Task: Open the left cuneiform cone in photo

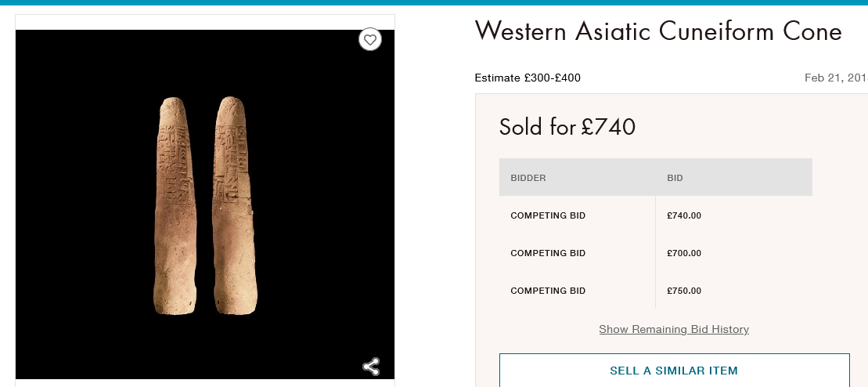Action: coord(173,205)
